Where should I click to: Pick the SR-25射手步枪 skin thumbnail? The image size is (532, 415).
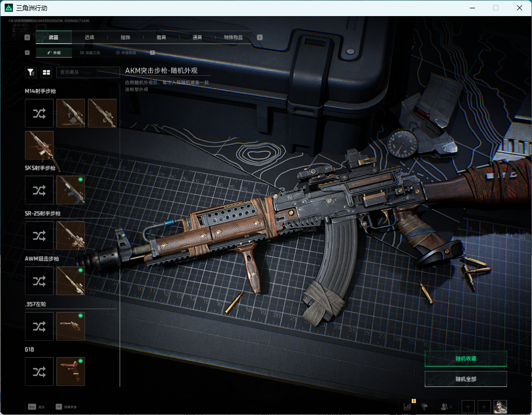pos(71,236)
